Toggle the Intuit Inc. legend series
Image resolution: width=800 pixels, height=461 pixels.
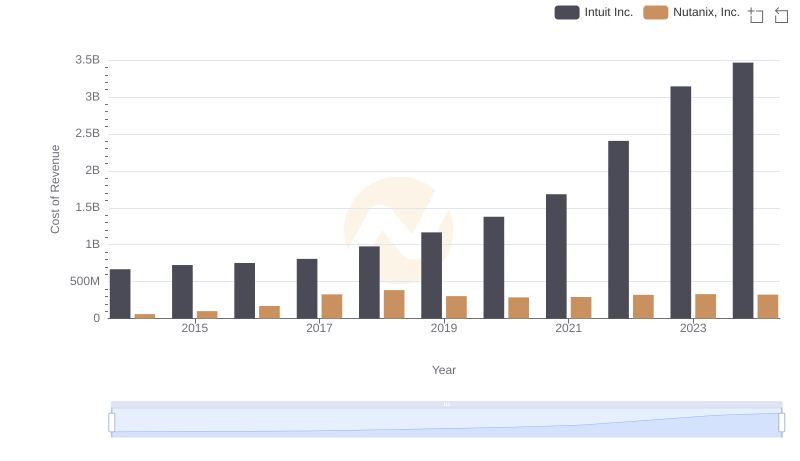click(593, 12)
